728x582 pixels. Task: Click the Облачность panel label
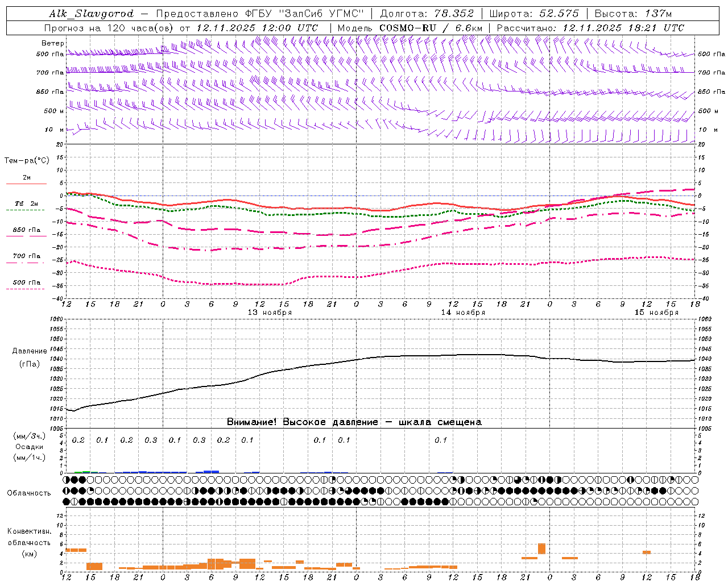29,493
